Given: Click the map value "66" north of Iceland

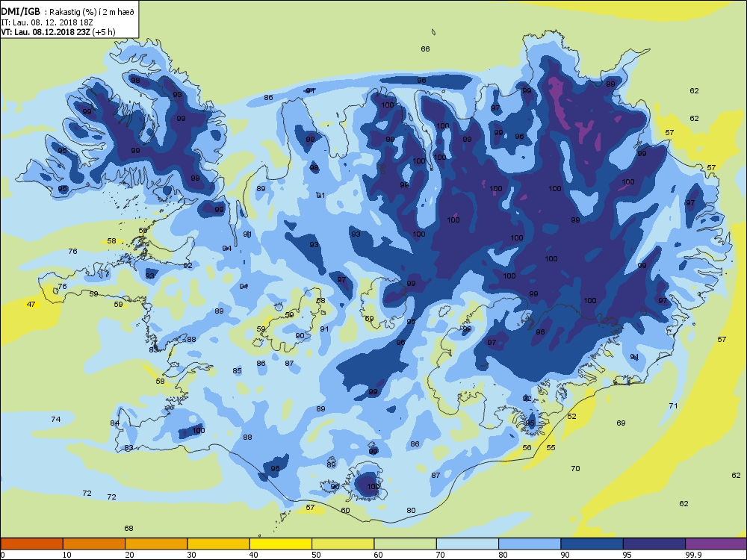Looking at the screenshot, I should point(426,49).
